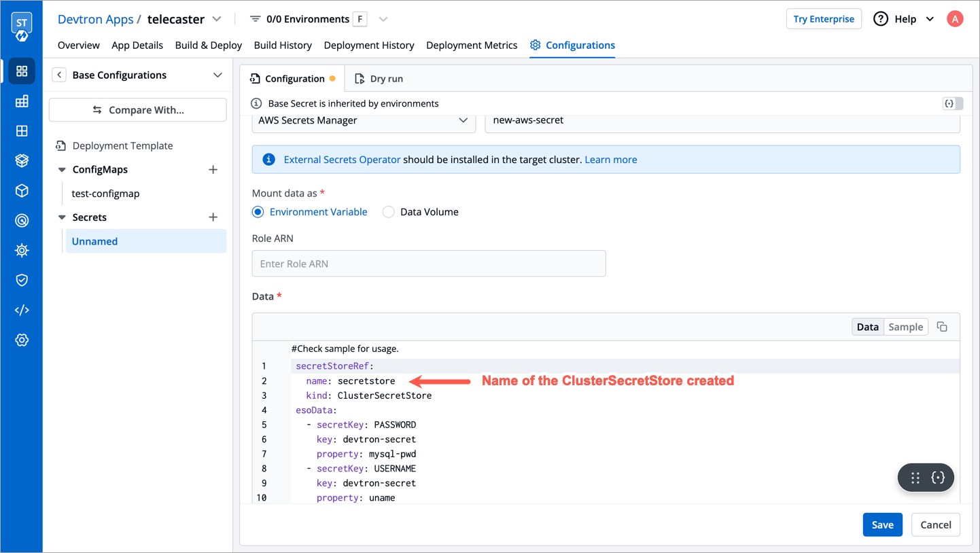Select the Data Volume radio button
The width and height of the screenshot is (980, 553).
pos(388,212)
